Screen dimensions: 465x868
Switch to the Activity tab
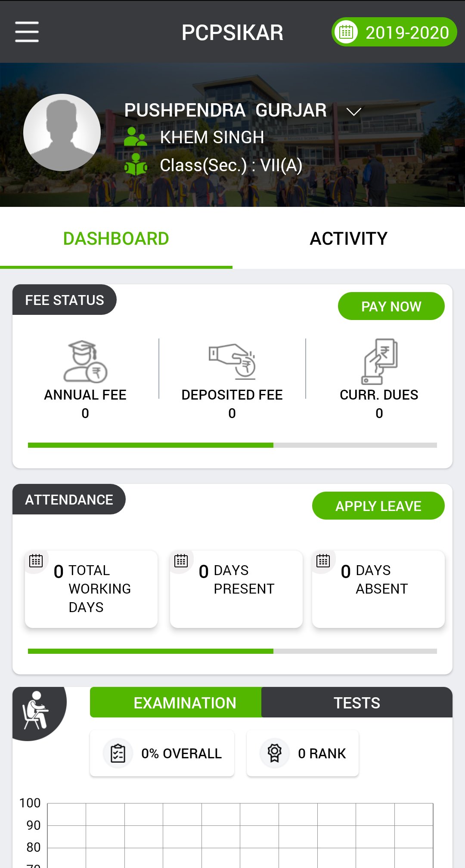[x=349, y=239]
